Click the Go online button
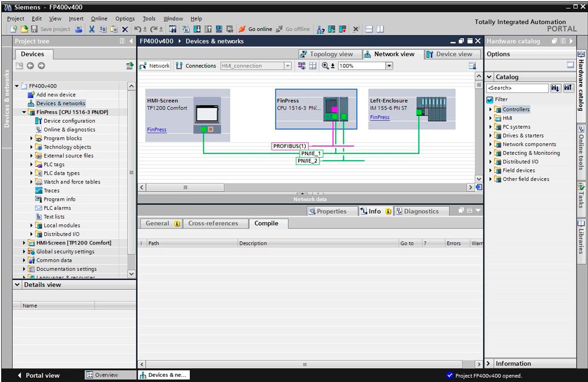The height and width of the screenshot is (382, 588). [x=255, y=29]
